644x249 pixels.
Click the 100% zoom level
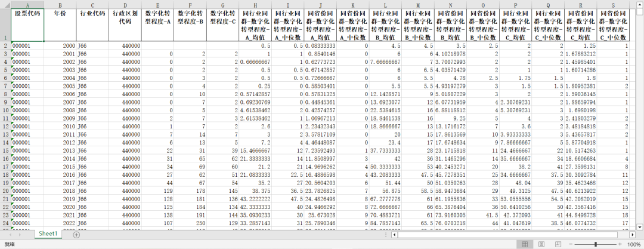tap(634, 244)
